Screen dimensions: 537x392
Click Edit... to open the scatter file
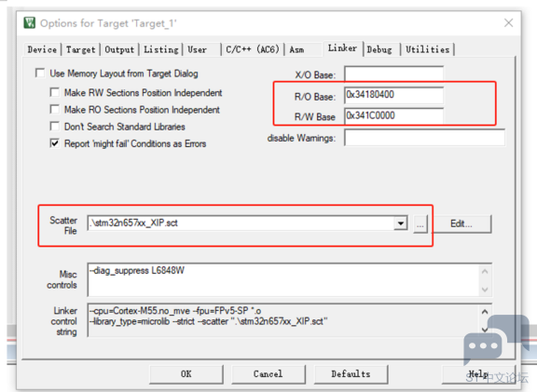[461, 224]
